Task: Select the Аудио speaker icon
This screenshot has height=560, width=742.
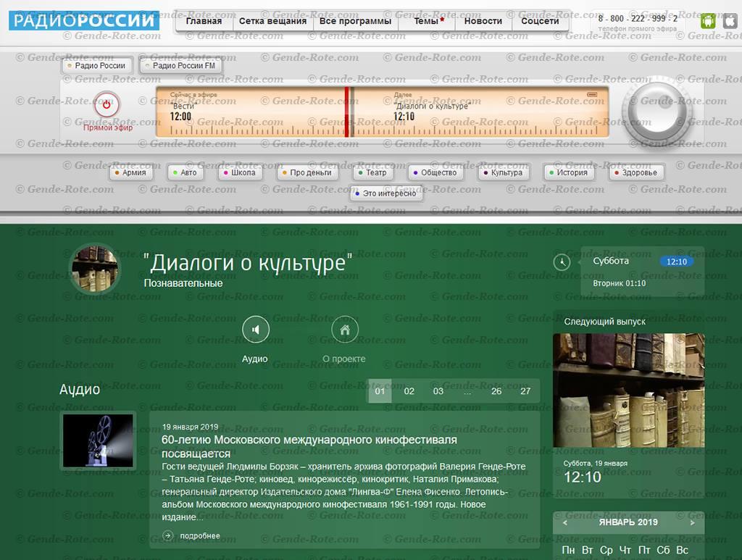Action: (x=255, y=330)
